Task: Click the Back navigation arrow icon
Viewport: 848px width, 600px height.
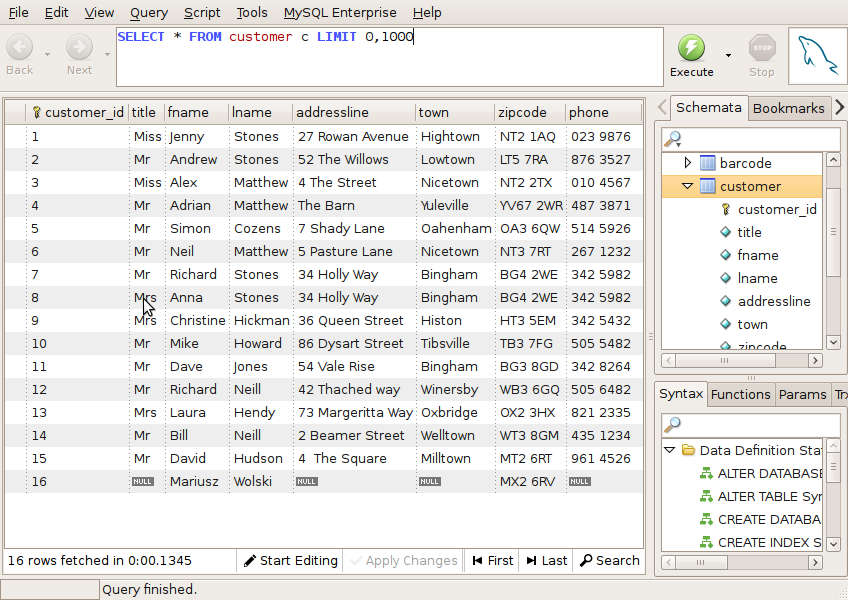Action: (20, 47)
